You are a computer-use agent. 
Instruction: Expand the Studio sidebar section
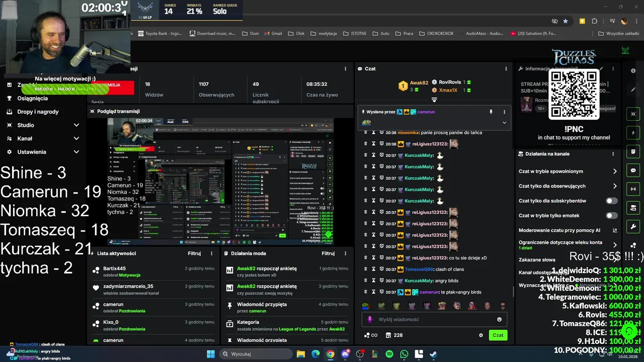(76, 125)
